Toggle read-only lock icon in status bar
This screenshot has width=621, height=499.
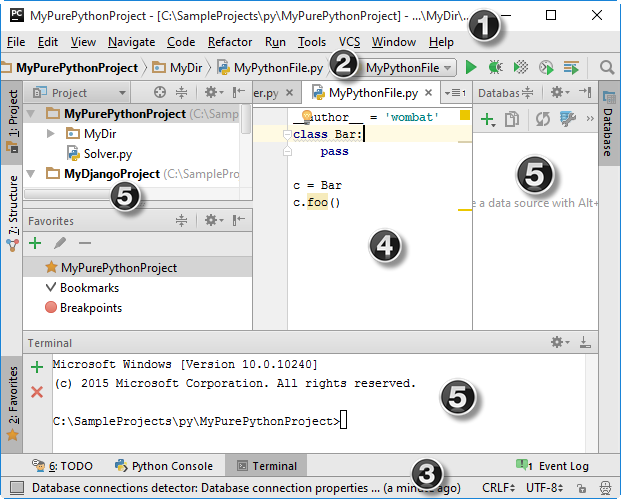[x=581, y=488]
